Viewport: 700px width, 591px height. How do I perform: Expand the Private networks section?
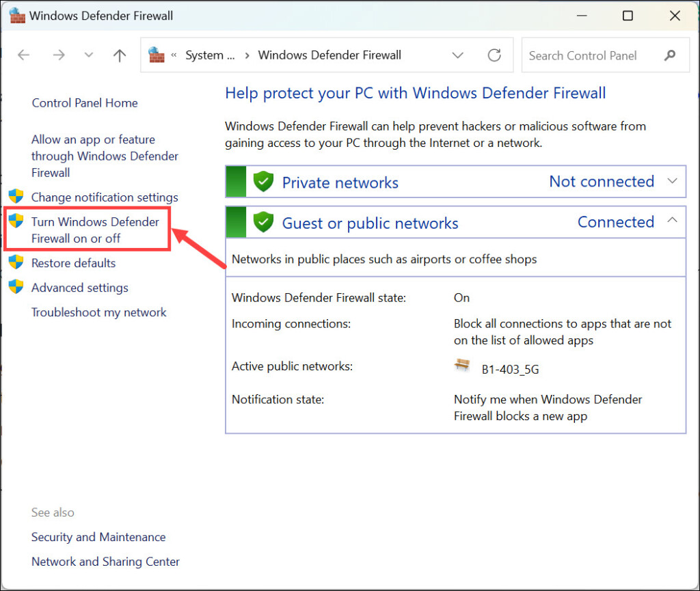[x=672, y=182]
